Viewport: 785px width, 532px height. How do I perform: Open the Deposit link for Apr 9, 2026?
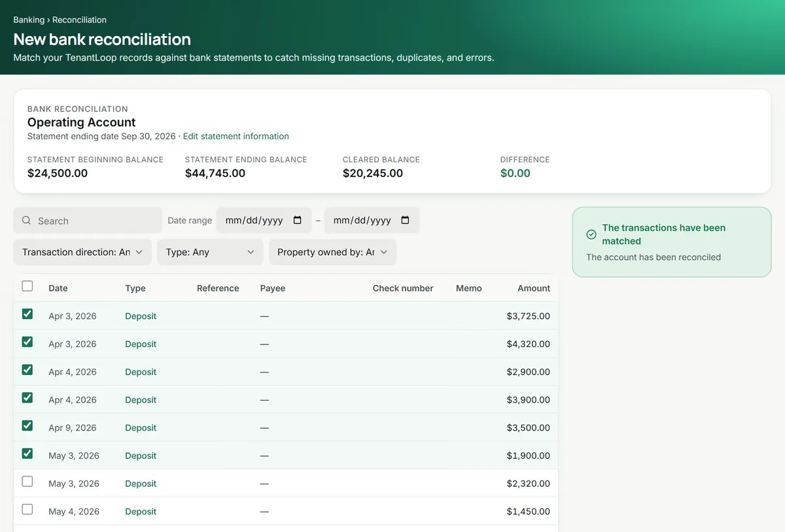pos(141,428)
